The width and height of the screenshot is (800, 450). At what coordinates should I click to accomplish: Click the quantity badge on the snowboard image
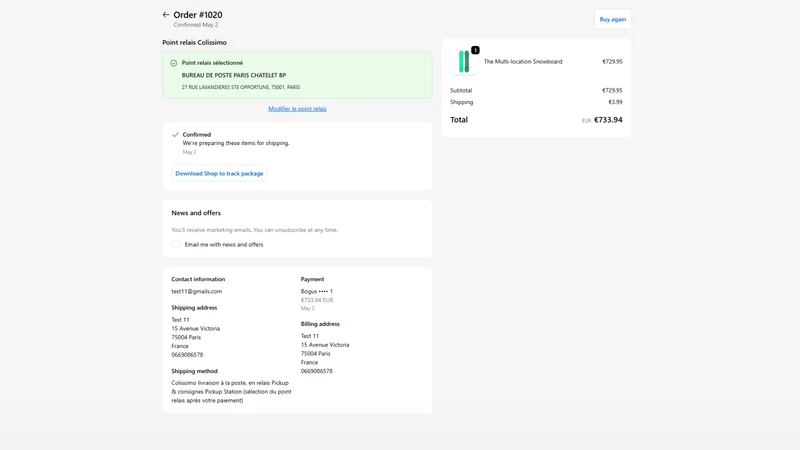point(475,50)
